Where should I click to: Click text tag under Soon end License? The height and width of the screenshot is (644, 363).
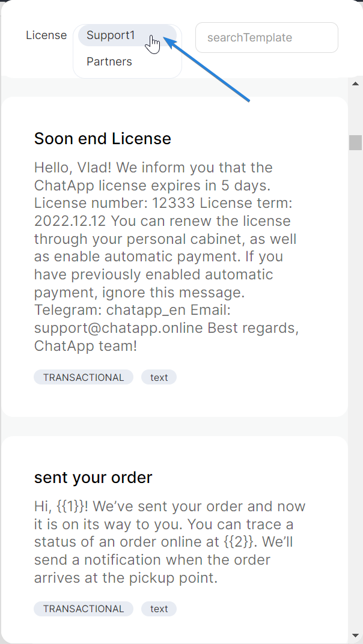pyautogui.click(x=159, y=377)
